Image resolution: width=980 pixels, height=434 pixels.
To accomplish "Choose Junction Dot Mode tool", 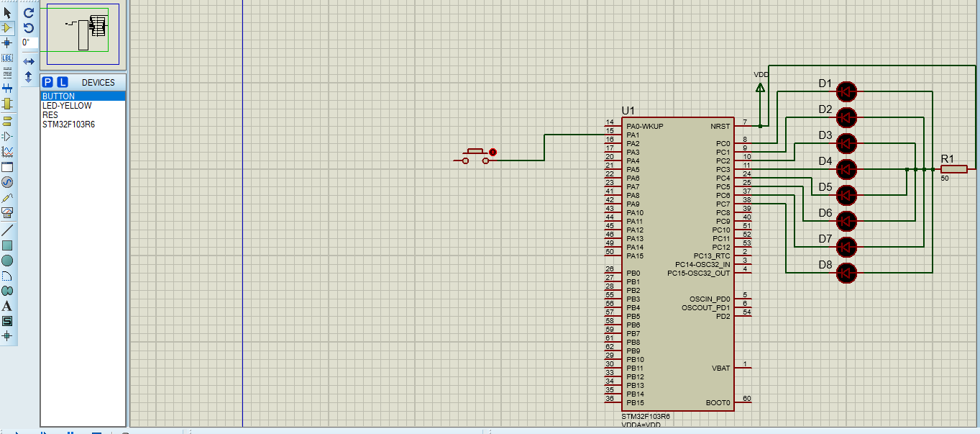I will point(7,43).
